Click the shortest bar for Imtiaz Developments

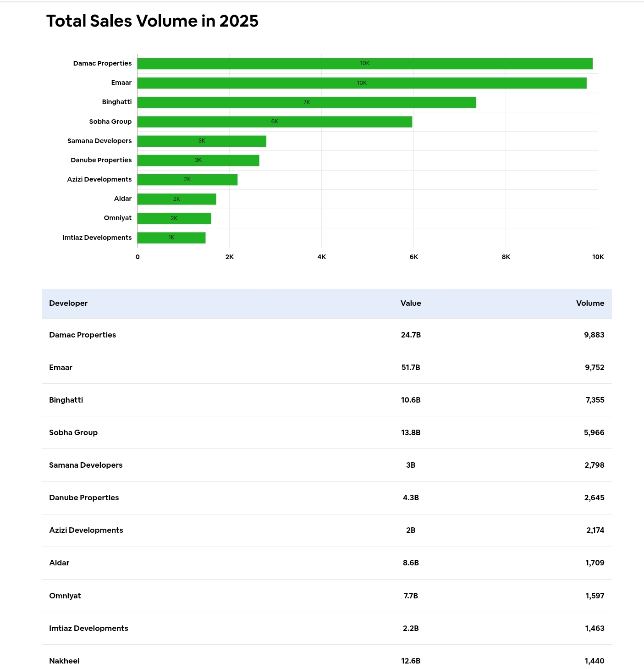tap(171, 238)
